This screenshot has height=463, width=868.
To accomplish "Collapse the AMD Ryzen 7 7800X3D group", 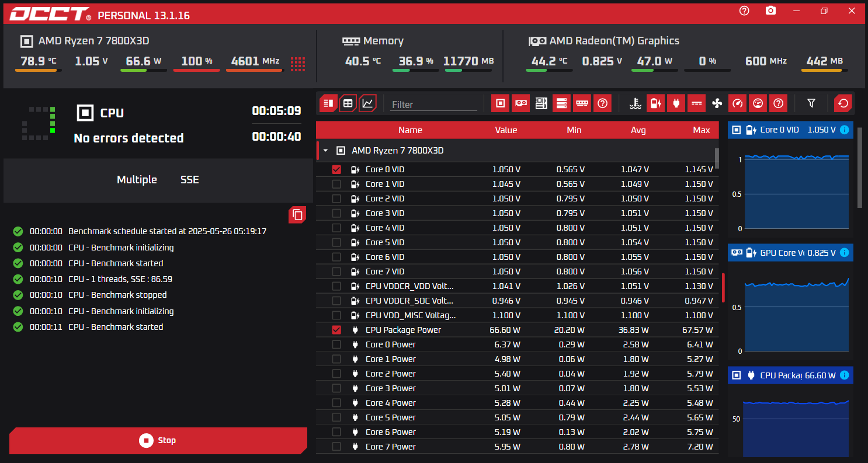I will [325, 151].
